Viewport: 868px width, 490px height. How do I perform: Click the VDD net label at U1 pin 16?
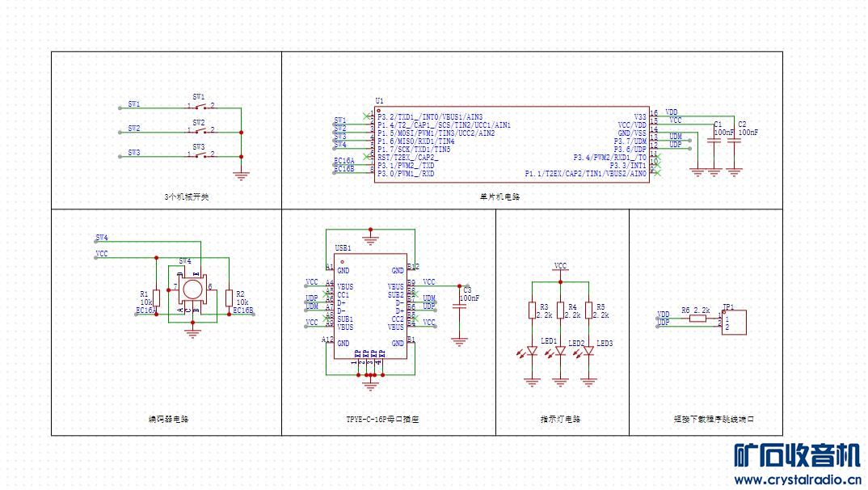coord(672,112)
